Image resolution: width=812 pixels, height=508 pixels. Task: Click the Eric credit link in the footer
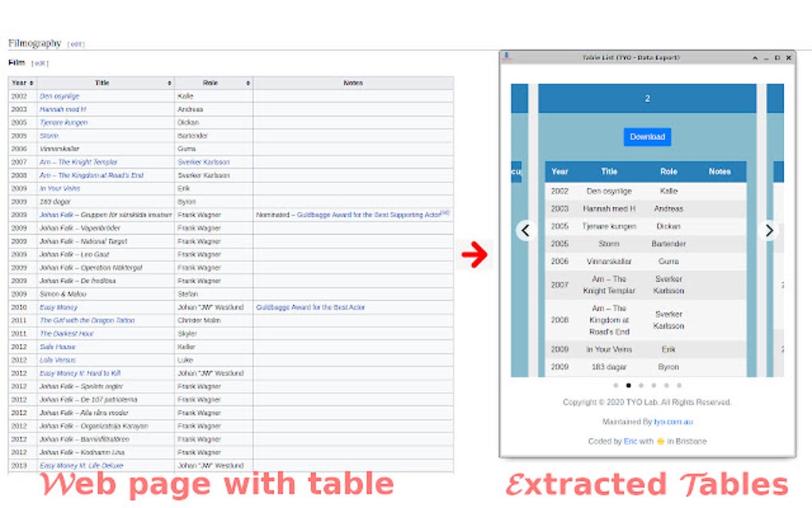[630, 440]
